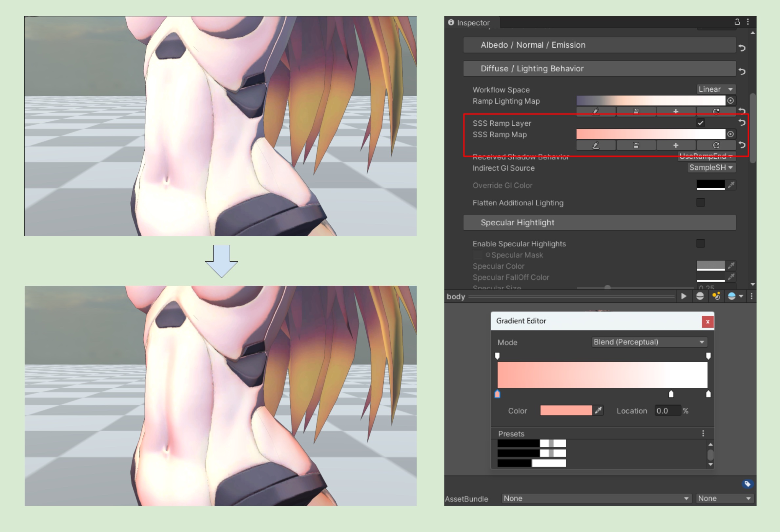Open the Blend (Perceptual) mode dropdown
The width and height of the screenshot is (780, 532).
pyautogui.click(x=649, y=342)
